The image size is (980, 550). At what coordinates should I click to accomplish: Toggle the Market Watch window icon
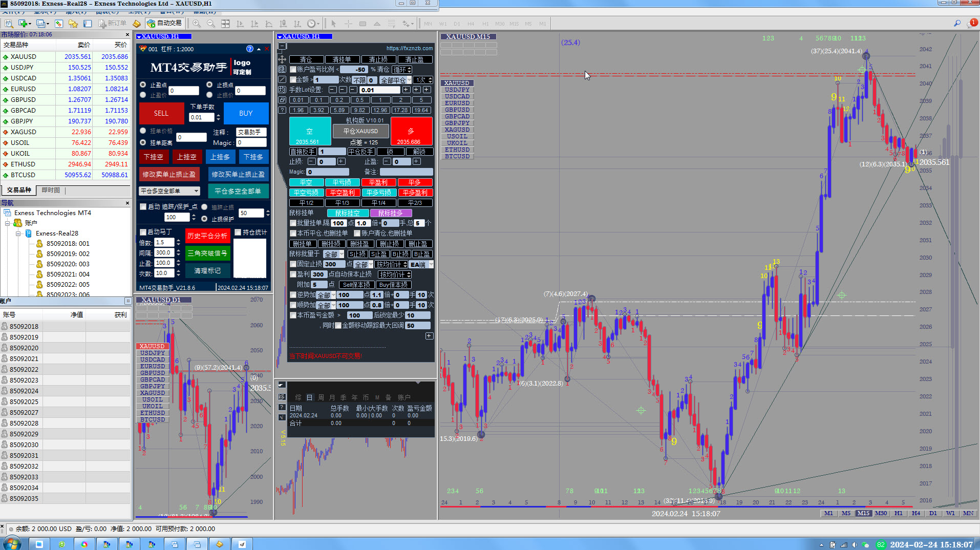click(x=59, y=24)
